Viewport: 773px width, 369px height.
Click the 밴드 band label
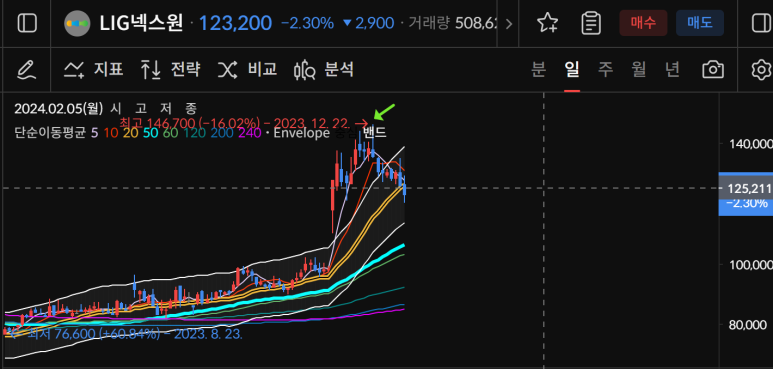pyautogui.click(x=375, y=133)
